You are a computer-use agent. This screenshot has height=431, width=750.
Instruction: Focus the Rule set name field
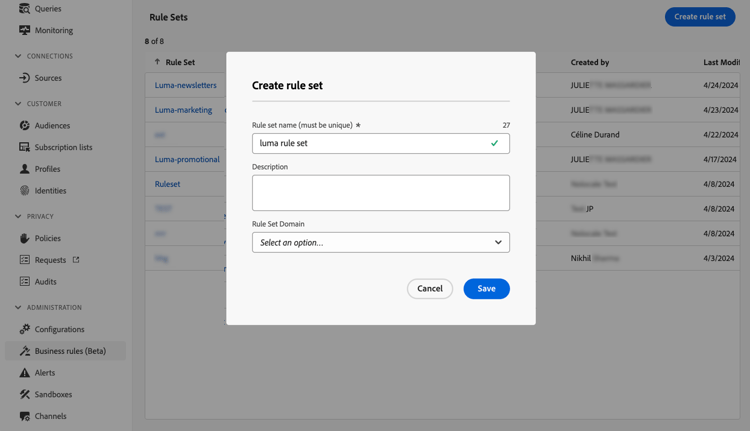(370, 143)
